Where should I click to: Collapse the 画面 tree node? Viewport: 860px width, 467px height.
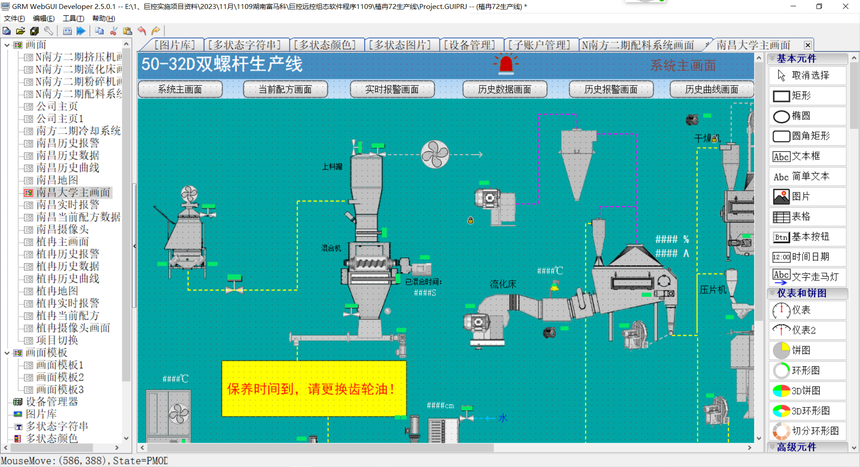(x=7, y=45)
